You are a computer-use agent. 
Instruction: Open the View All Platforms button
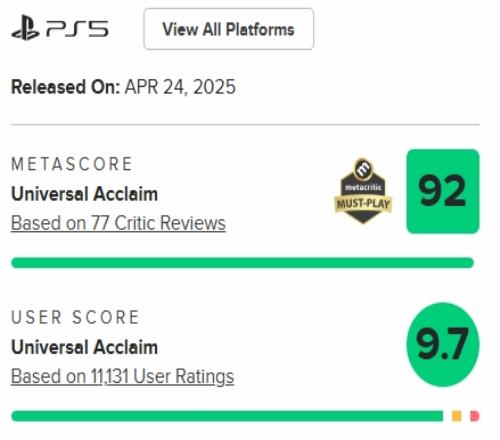pyautogui.click(x=229, y=29)
